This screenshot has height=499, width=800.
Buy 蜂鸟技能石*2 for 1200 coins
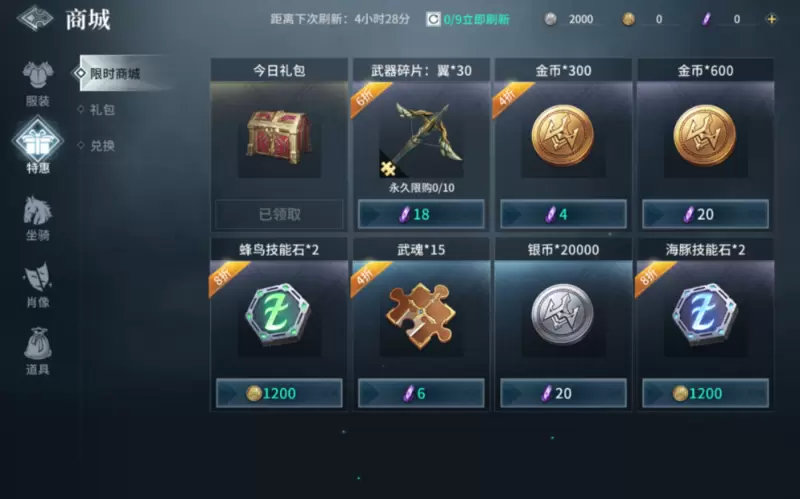279,393
